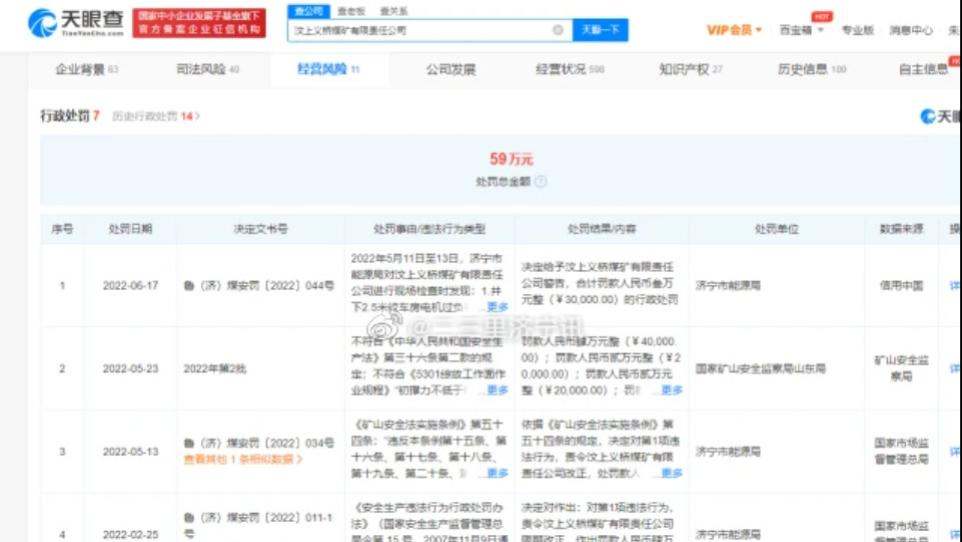Click the 处罚日期 column header

[130, 229]
